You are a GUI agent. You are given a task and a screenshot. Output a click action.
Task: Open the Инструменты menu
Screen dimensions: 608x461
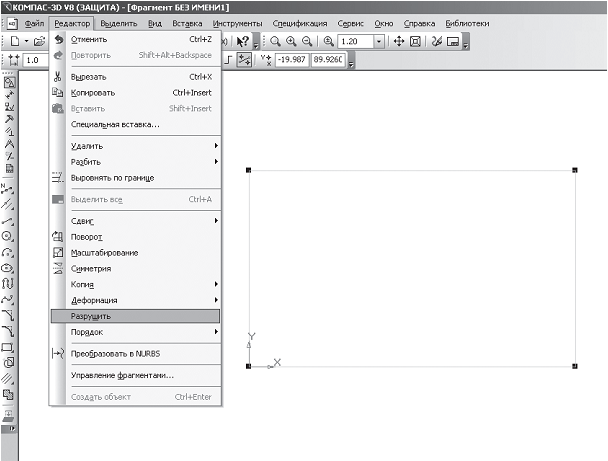(237, 23)
